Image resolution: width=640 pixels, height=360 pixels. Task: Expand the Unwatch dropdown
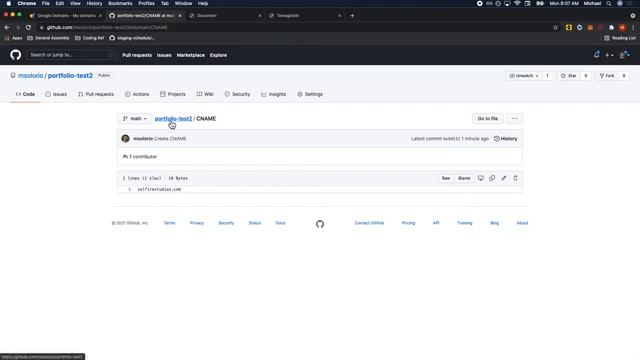point(524,76)
